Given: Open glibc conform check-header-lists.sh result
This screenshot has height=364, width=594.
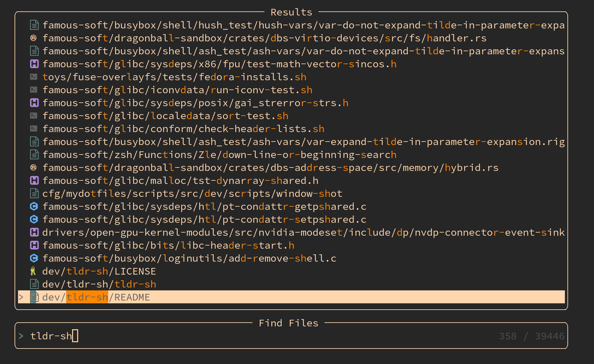Looking at the screenshot, I should [291, 129].
